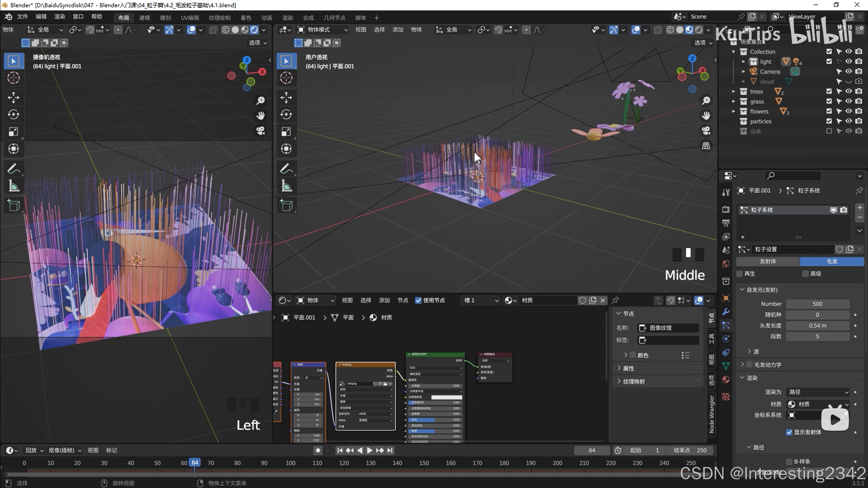The width and height of the screenshot is (868, 488).
Task: Open the Modifiers wrench properties tab
Action: pyautogui.click(x=726, y=312)
